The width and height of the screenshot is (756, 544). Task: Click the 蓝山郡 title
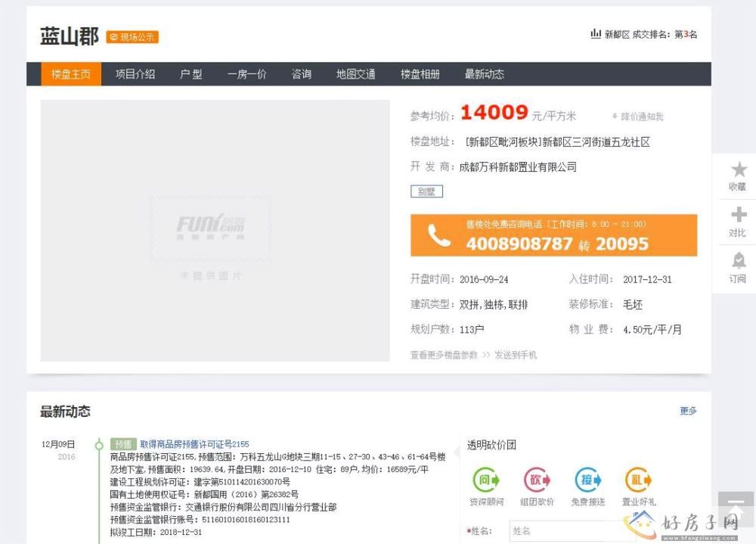coord(70,36)
